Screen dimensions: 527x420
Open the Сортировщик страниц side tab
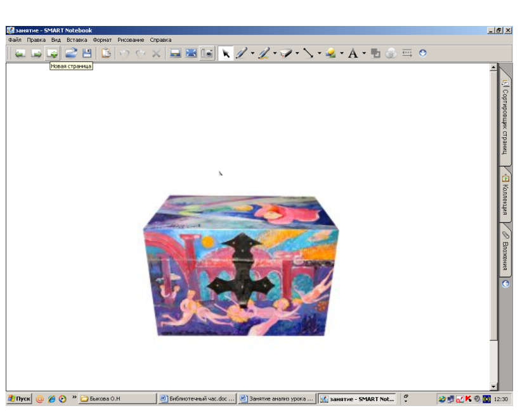pyautogui.click(x=505, y=117)
